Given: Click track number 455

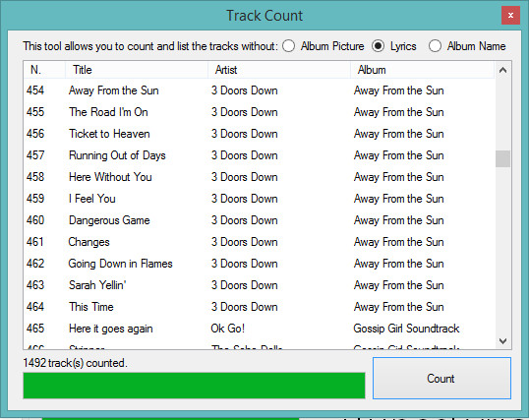Looking at the screenshot, I should pos(35,112).
